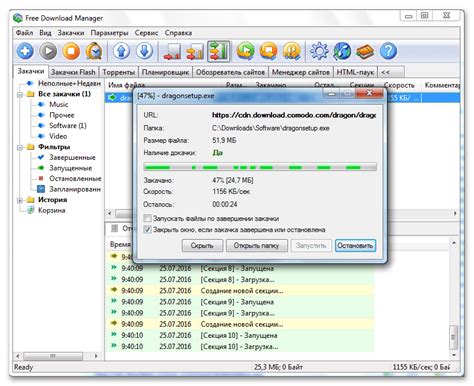Screen dimensions: 474x386
Task: Select medium traffic mode icon
Action: tap(195, 52)
